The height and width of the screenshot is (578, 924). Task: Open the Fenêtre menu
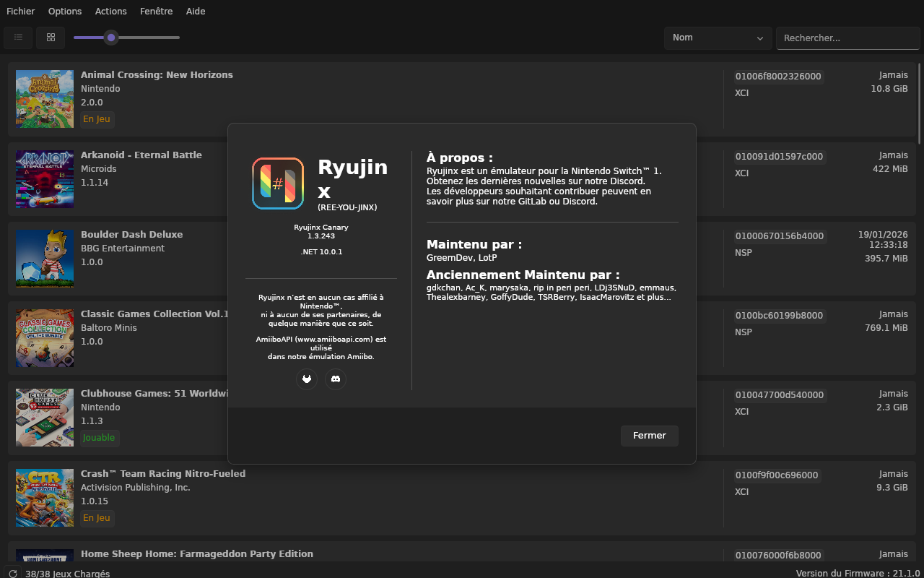click(x=156, y=12)
